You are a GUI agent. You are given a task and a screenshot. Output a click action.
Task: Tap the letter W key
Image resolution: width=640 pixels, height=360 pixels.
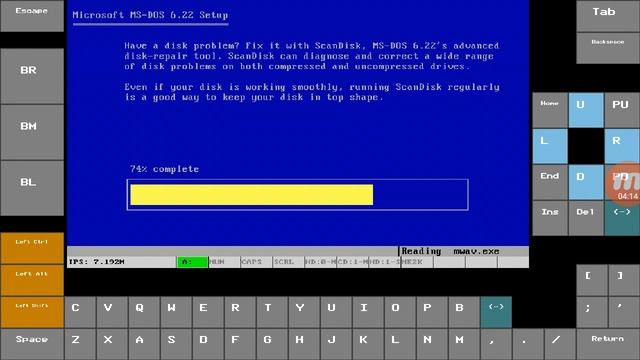(x=176, y=312)
